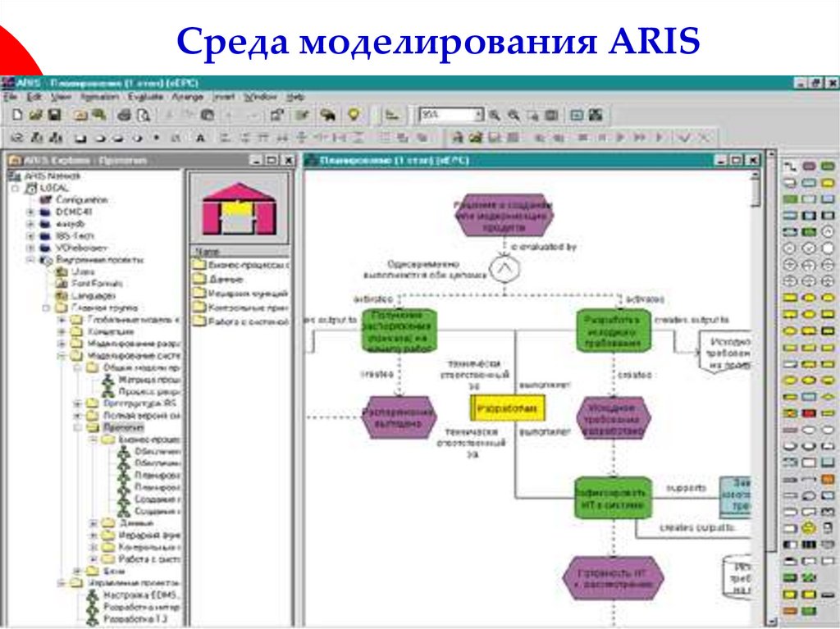Screen dimensions: 840x629
Task: Select the highlighted Прототип folder
Action: coord(123,427)
